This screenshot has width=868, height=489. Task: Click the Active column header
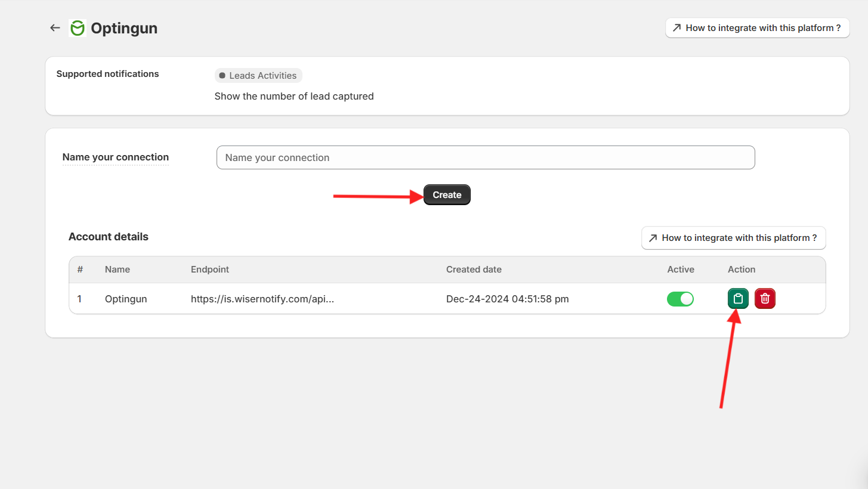point(681,270)
